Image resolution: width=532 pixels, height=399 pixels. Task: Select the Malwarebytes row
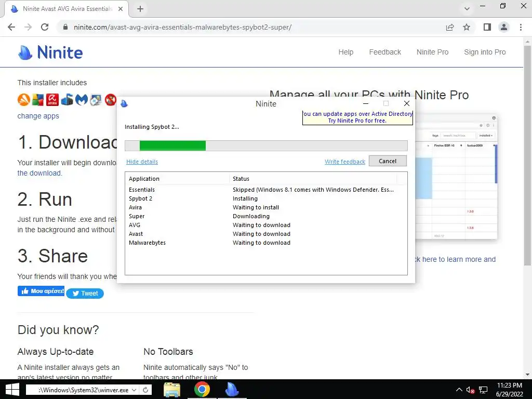coord(266,243)
